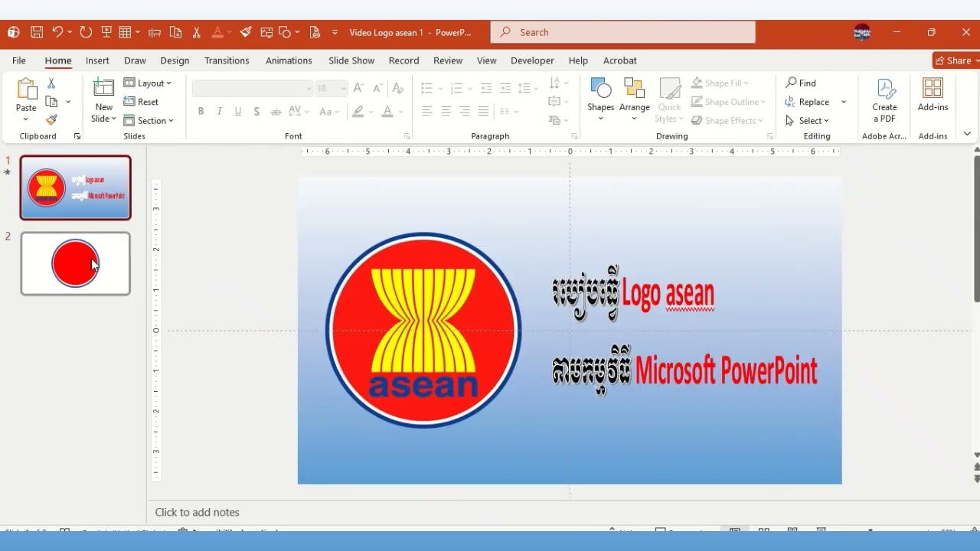Viewport: 980px width, 551px height.
Task: Start slideshow from beginning in the title bar
Action: [106, 32]
